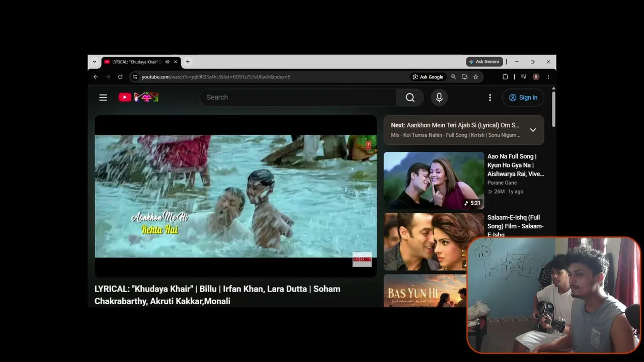Mute the tab using the speaker icon
644x362 pixels.
[167, 62]
